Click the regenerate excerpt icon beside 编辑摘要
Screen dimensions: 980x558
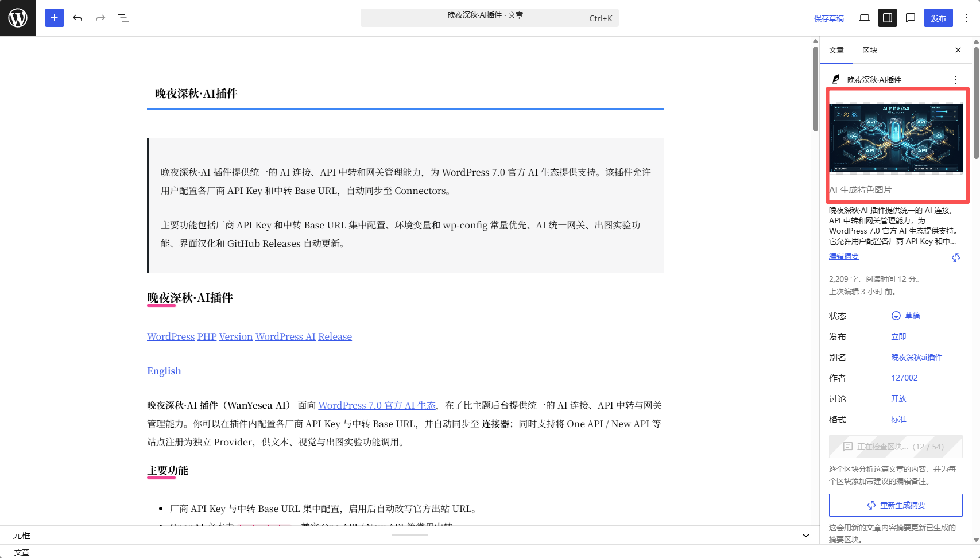point(956,258)
